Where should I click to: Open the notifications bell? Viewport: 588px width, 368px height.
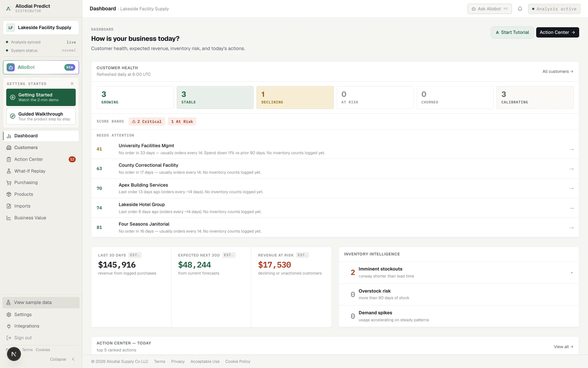[x=520, y=9]
